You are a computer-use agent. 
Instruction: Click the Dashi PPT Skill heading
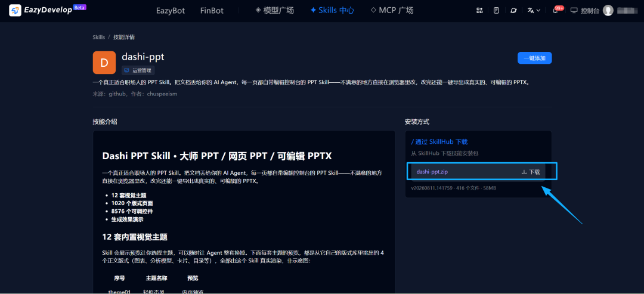[217, 156]
